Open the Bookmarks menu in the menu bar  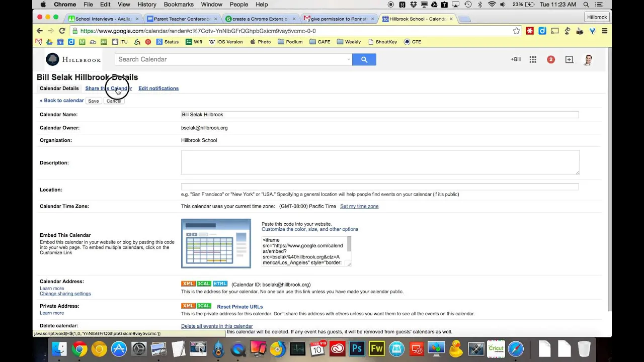click(179, 5)
